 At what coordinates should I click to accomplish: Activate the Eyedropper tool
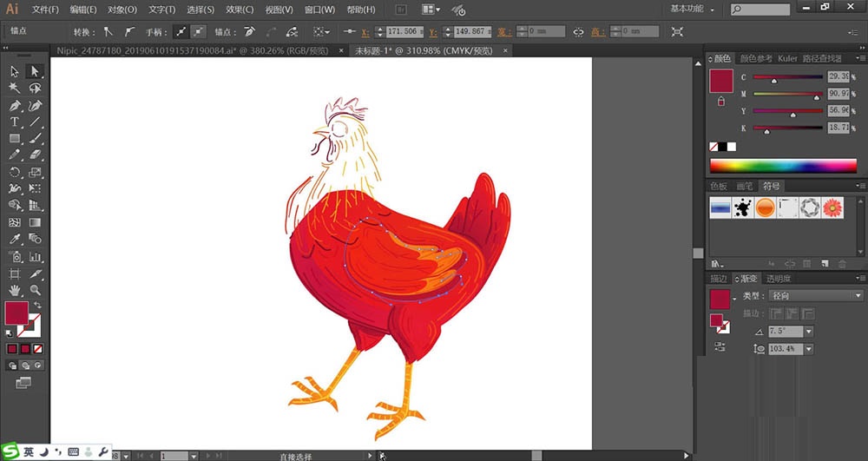click(x=15, y=239)
